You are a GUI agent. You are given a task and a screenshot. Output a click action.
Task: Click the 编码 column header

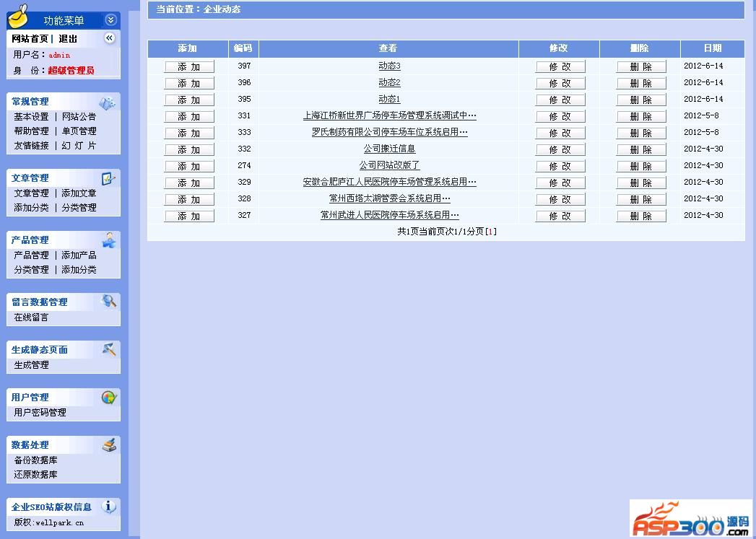(x=243, y=48)
